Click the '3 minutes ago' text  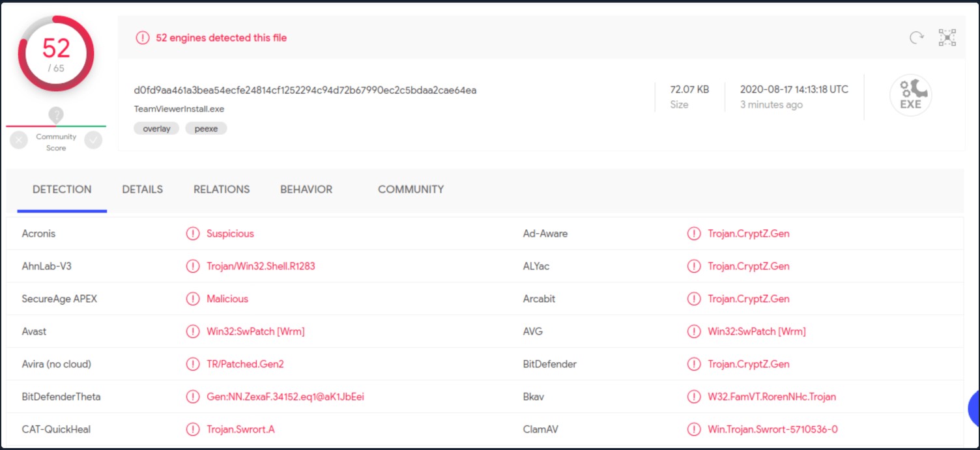pyautogui.click(x=771, y=105)
